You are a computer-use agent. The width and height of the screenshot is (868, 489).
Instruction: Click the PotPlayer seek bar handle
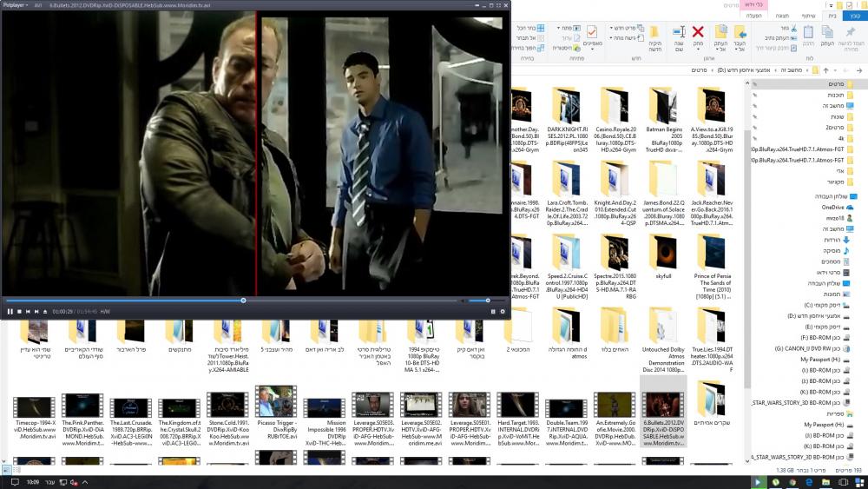click(243, 301)
